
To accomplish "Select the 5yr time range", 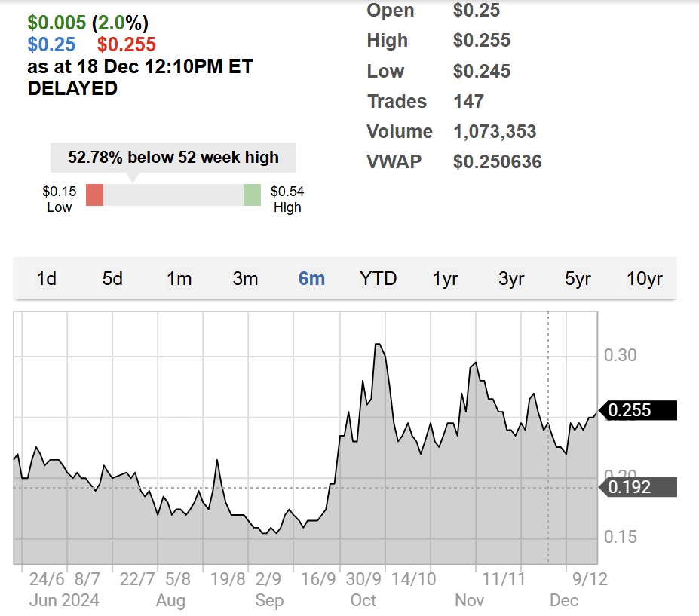I will (578, 279).
